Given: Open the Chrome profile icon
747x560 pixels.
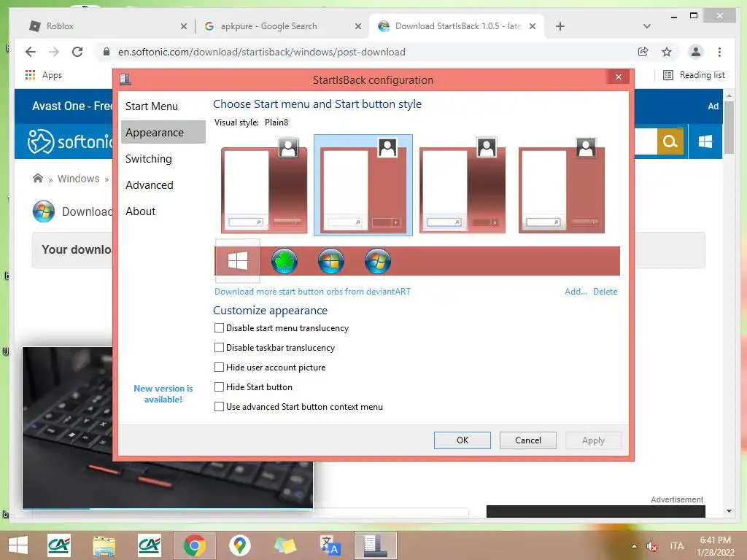Looking at the screenshot, I should [x=695, y=52].
